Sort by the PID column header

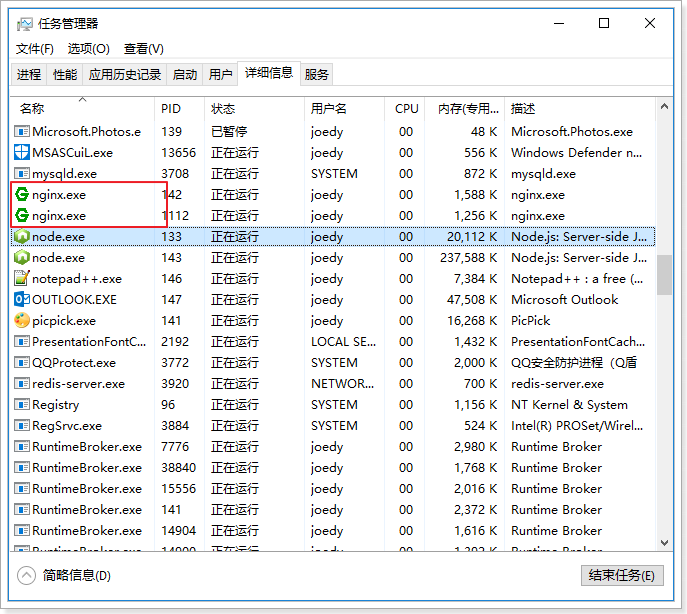coord(180,109)
